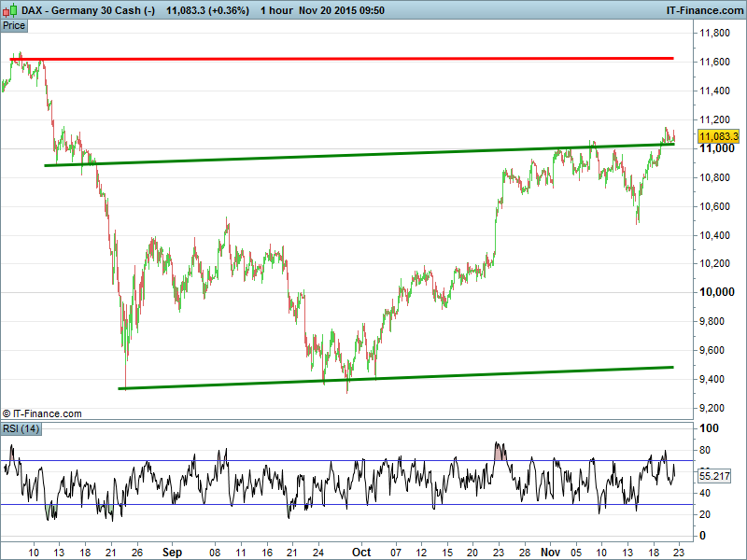Select the RSI (14) indicator label
This screenshot has width=747, height=560.
pyautogui.click(x=22, y=429)
